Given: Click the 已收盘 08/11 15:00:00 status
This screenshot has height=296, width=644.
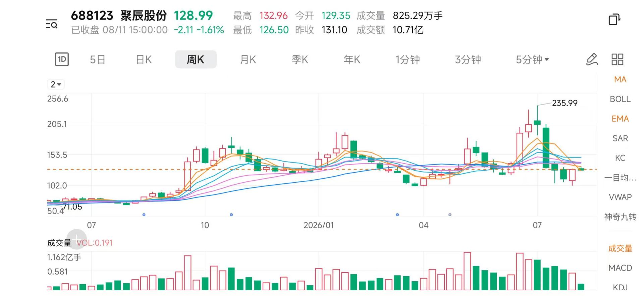Looking at the screenshot, I should click(x=119, y=30).
